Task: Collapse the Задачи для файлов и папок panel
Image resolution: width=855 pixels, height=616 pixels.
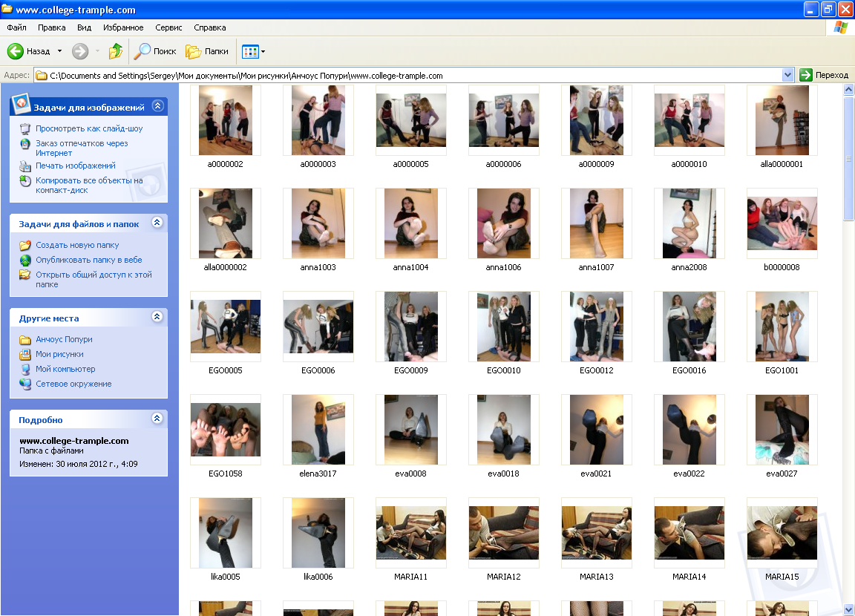Action: pos(157,223)
